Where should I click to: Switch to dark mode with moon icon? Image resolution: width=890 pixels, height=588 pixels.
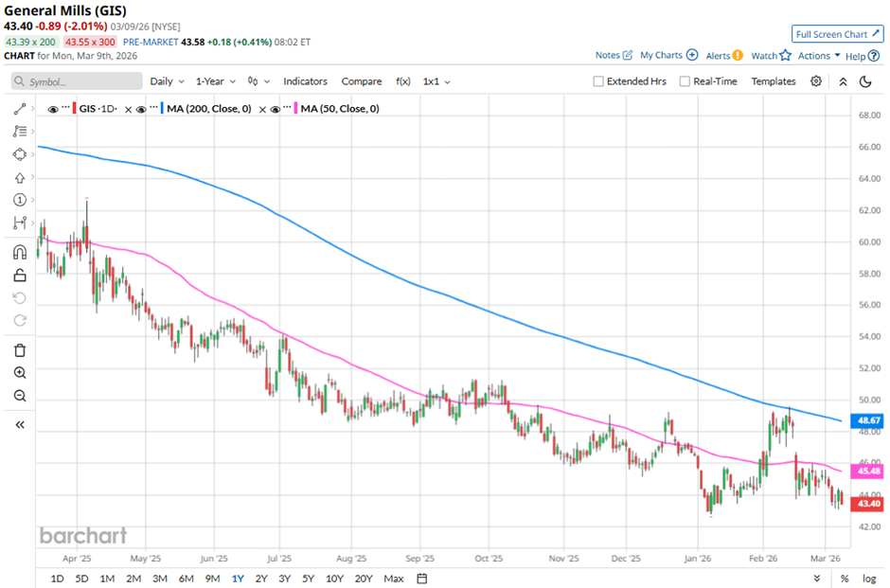865,81
